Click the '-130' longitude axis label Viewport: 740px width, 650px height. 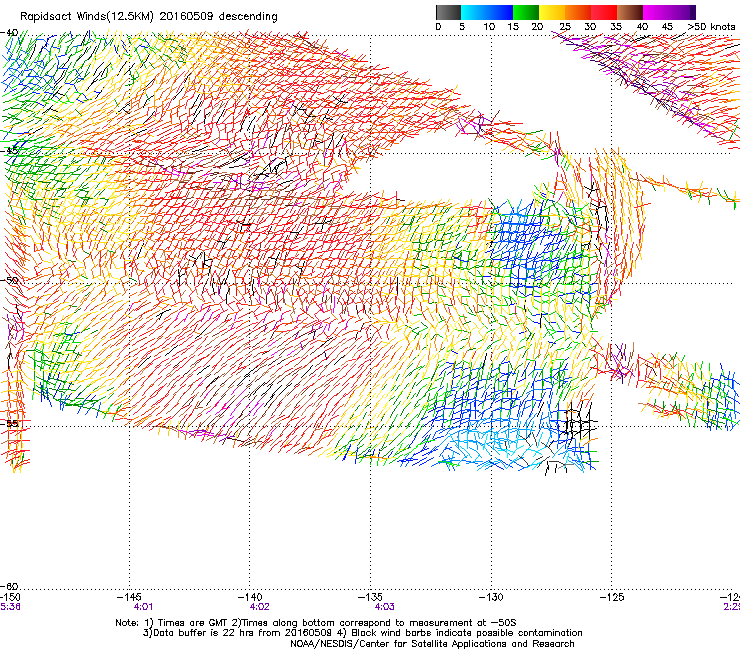click(491, 597)
